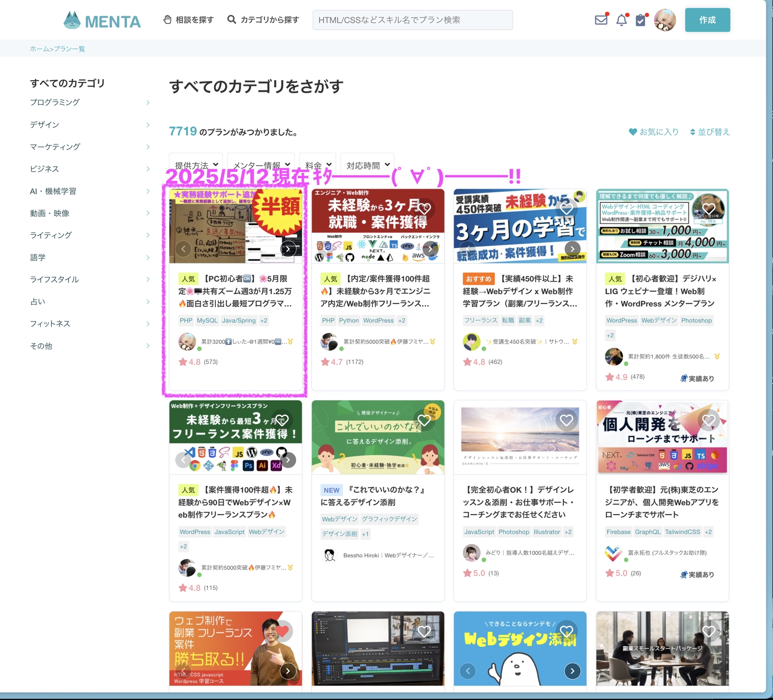The image size is (773, 700).
Task: Toggle the favorite heart on the 個人開発 card
Action: click(x=709, y=420)
